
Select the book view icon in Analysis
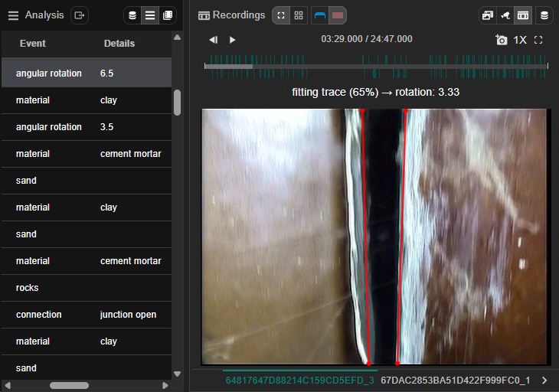tap(168, 15)
